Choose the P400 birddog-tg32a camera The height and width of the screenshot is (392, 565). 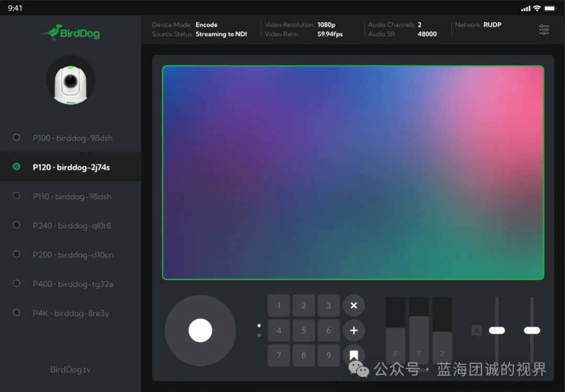tap(72, 284)
